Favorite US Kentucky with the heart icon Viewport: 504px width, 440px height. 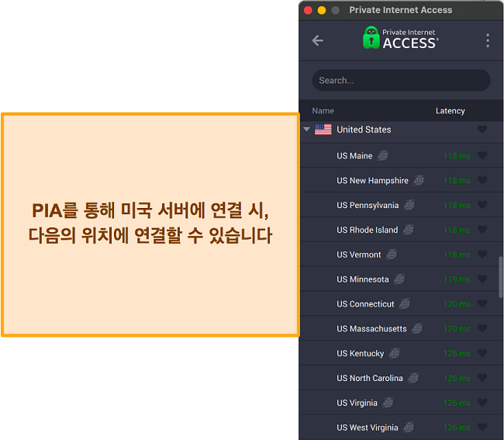coord(482,353)
